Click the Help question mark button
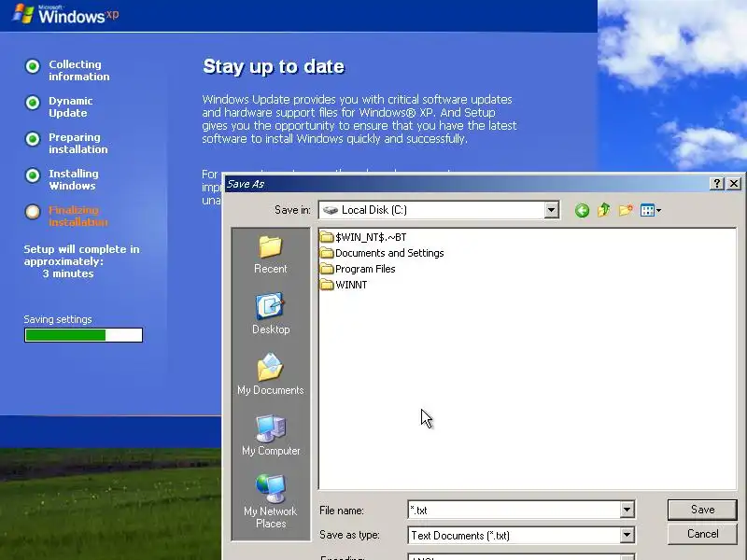The image size is (747, 560). coord(716,183)
